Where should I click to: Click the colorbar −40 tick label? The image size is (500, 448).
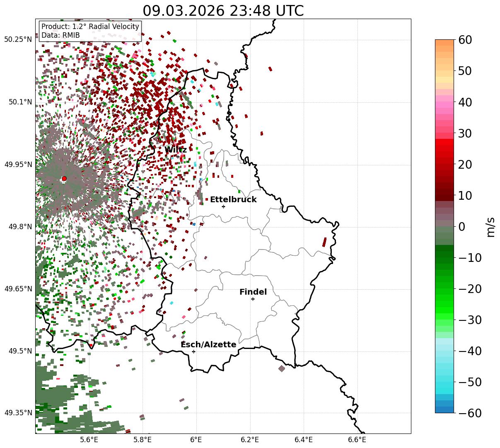click(x=470, y=351)
